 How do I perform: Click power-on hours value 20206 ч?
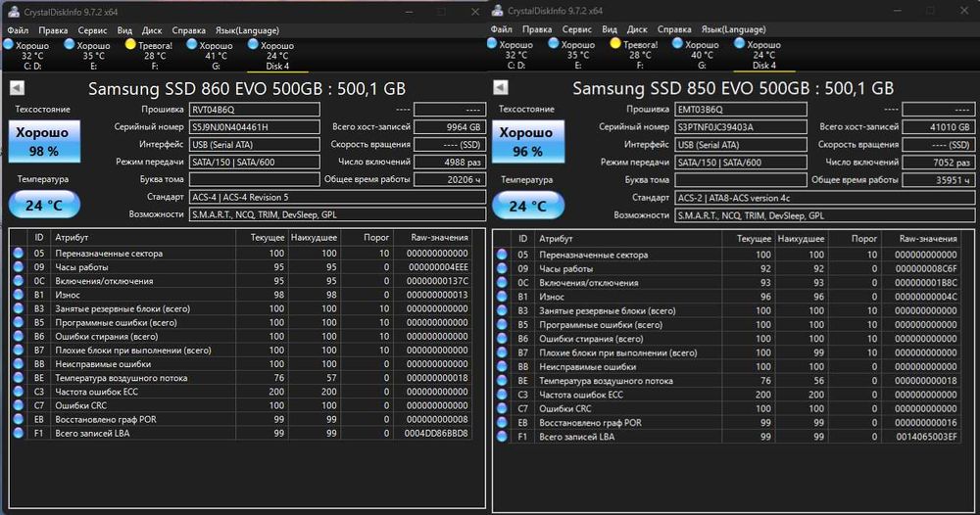tap(450, 179)
